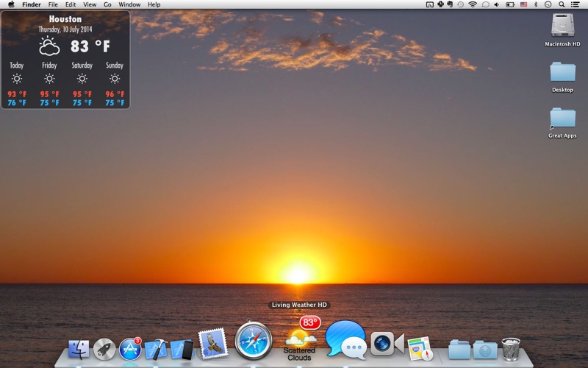Open Notification Center from menu bar
The width and height of the screenshot is (588, 368).
click(576, 4)
